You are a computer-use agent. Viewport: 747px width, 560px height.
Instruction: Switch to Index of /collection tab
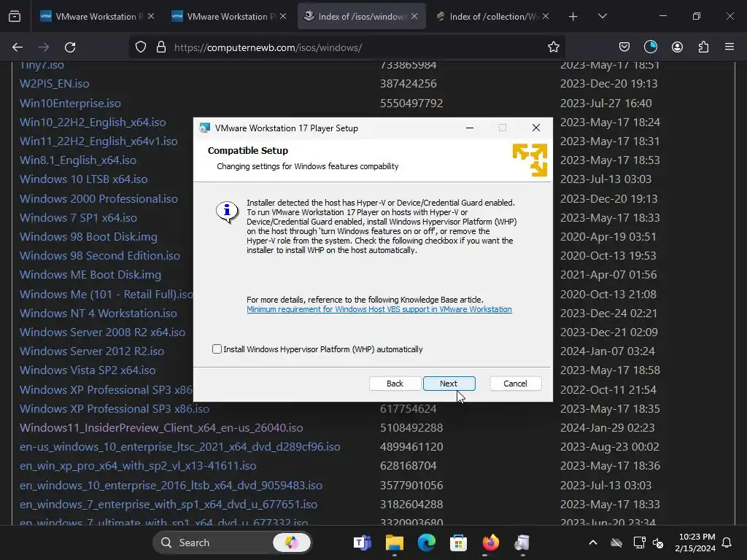[x=492, y=17]
